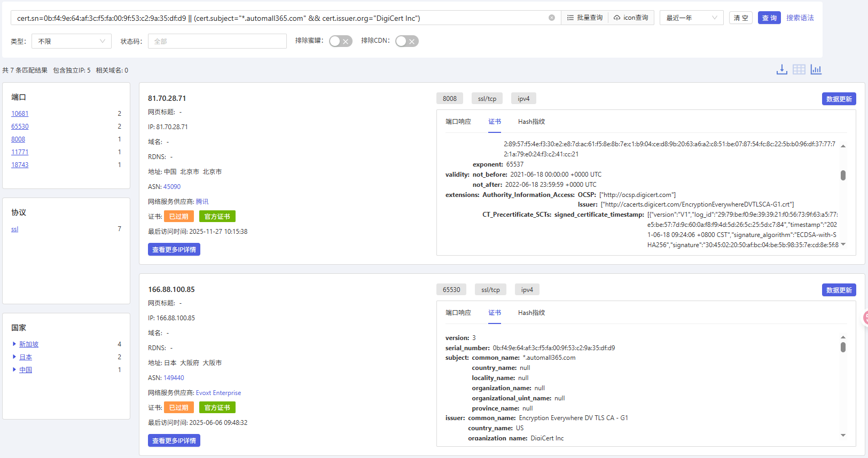Toggle 排除蜜罐 switch
The image size is (868, 458).
coord(340,41)
